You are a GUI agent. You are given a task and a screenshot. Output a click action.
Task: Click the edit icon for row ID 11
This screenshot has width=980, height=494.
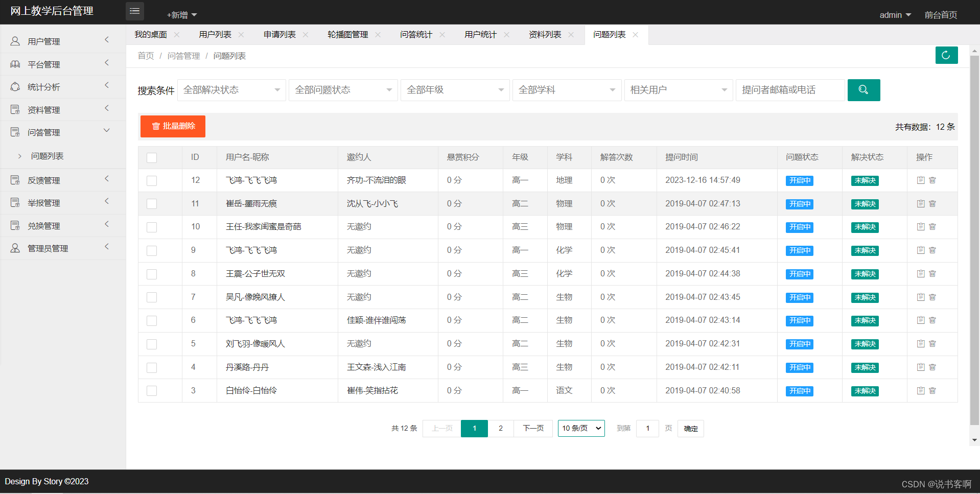921,204
